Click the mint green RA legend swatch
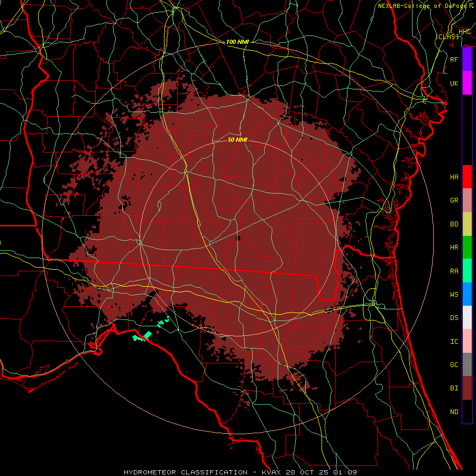The height and width of the screenshot is (476, 476). pos(467,270)
